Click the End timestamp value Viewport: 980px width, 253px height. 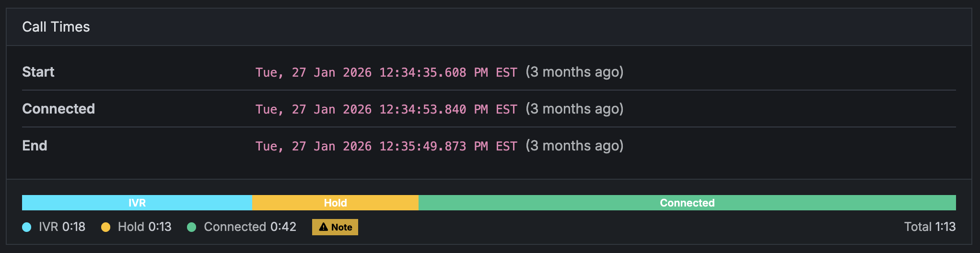(x=386, y=146)
